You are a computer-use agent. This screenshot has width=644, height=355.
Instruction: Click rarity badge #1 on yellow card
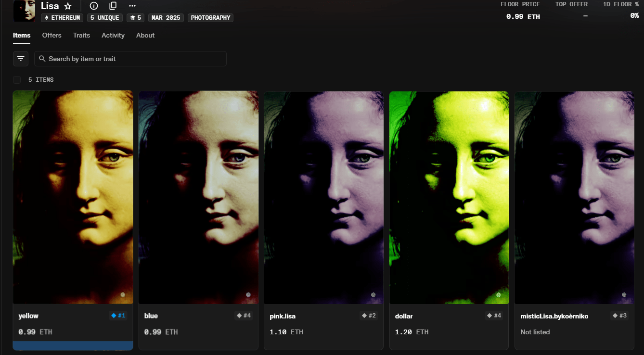tap(118, 316)
